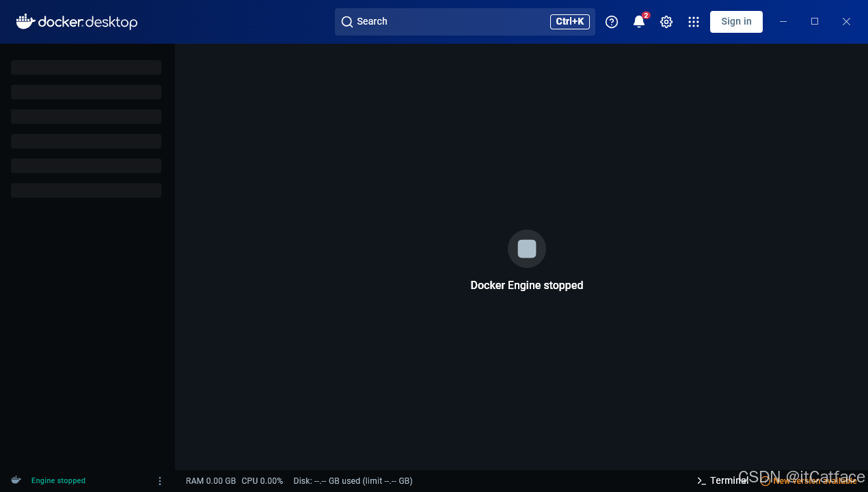This screenshot has height=492, width=868.
Task: Close the Docker Desktop window
Action: (846, 22)
